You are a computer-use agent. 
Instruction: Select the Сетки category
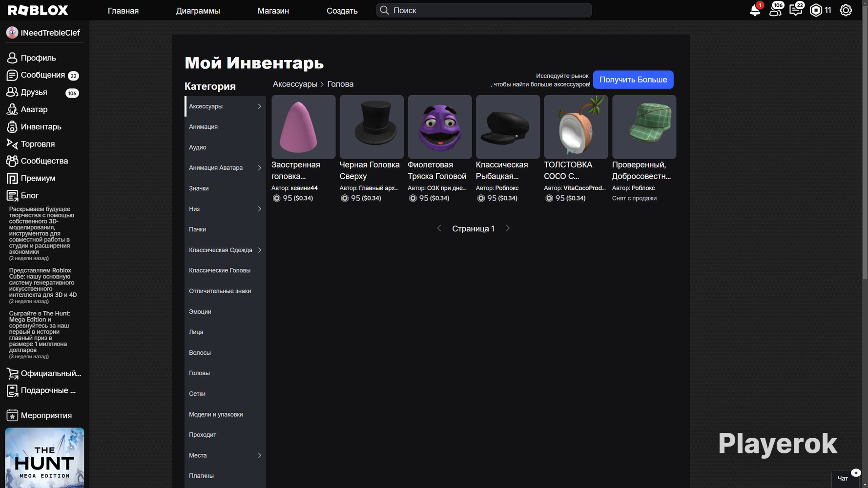click(x=225, y=394)
